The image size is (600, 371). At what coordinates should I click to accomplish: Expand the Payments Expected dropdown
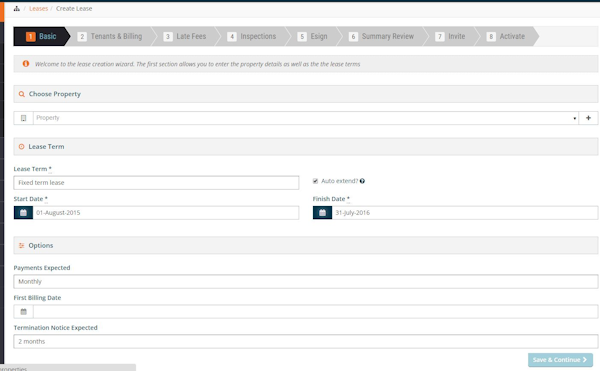(306, 282)
